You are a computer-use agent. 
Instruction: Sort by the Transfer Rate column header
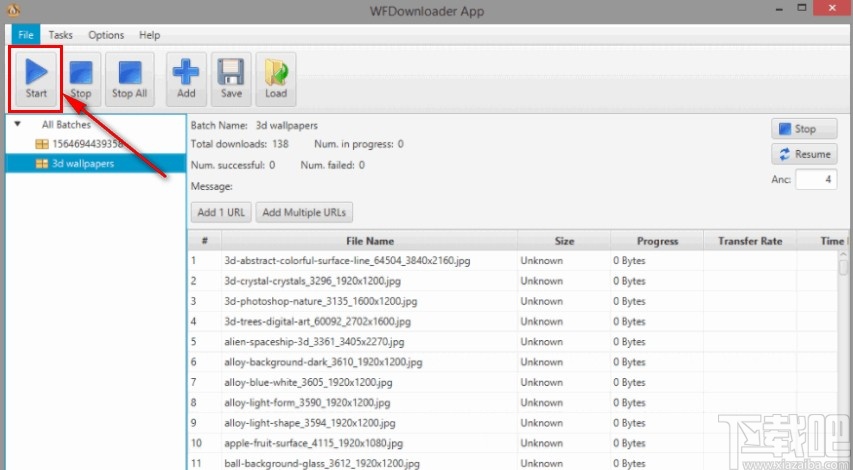[x=750, y=241]
